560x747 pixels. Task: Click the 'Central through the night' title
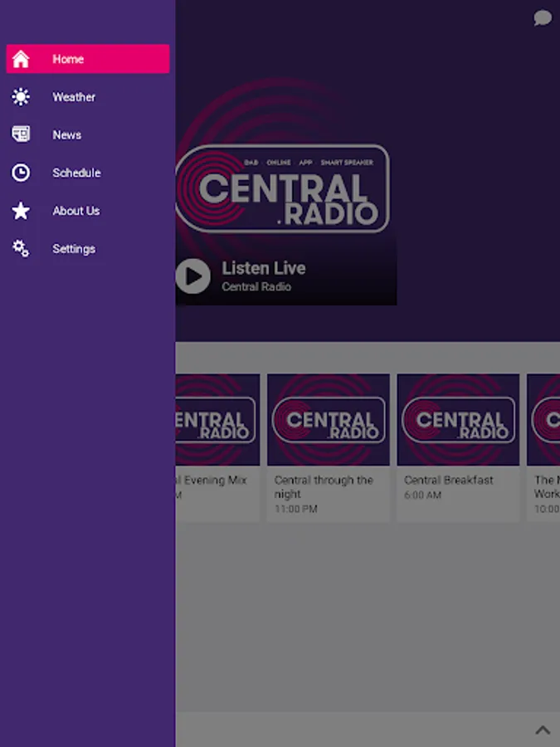pyautogui.click(x=324, y=487)
